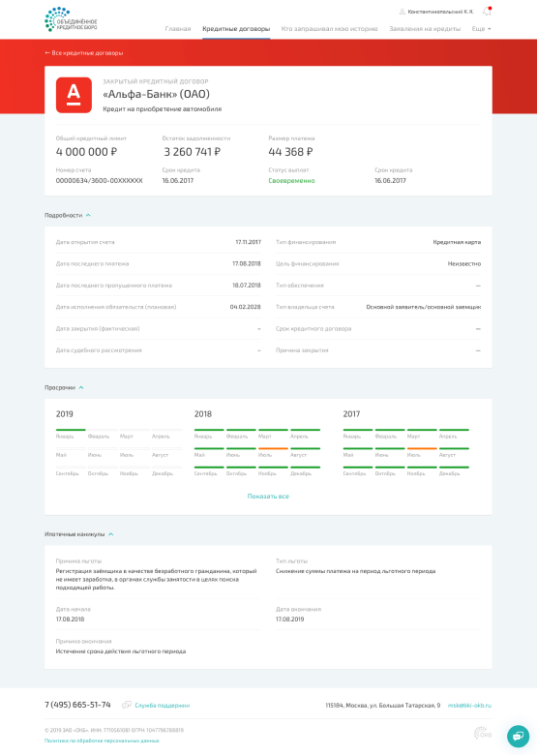Open the chat widget button
This screenshot has height=756, width=537.
(x=519, y=737)
